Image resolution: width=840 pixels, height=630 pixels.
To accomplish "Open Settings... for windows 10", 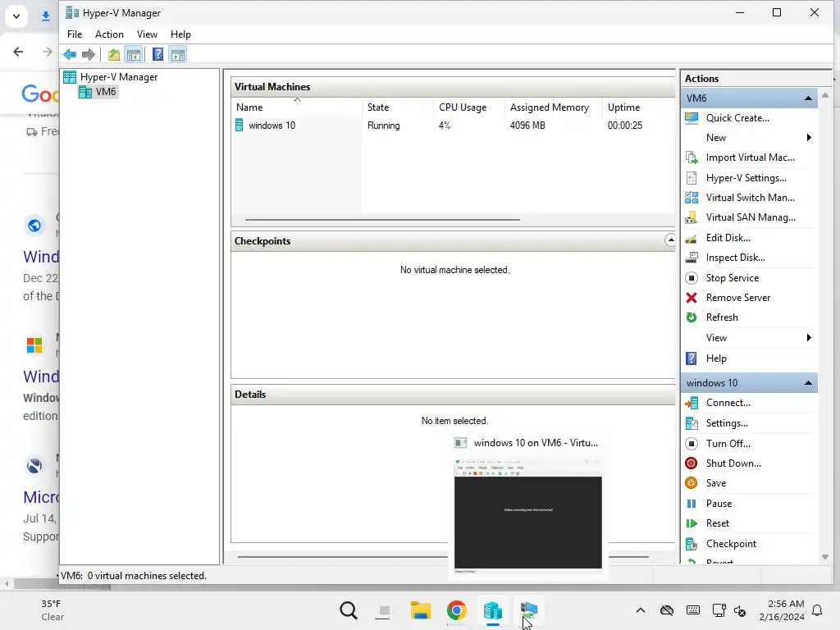I will coord(727,423).
